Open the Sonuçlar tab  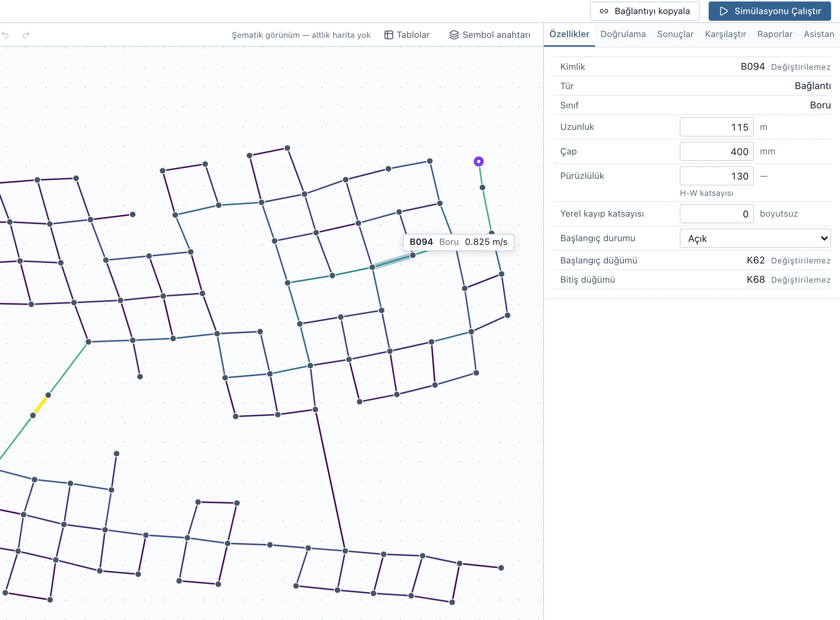coord(675,34)
